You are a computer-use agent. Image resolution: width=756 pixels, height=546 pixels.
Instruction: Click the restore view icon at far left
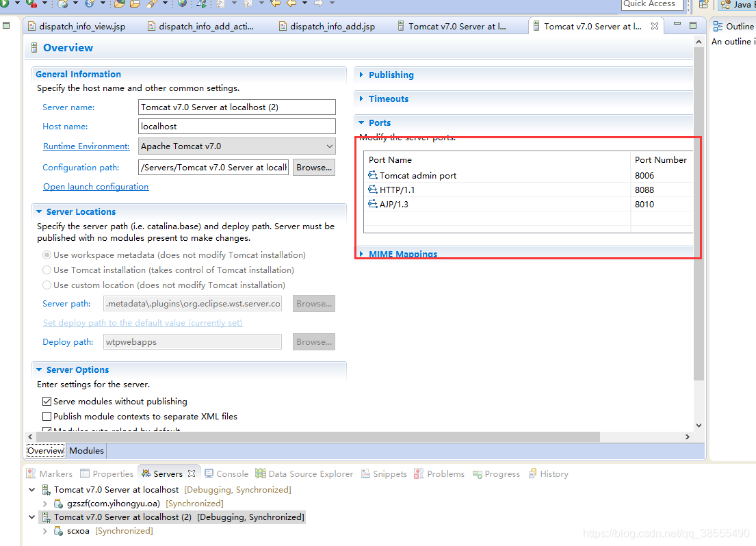coord(6,25)
